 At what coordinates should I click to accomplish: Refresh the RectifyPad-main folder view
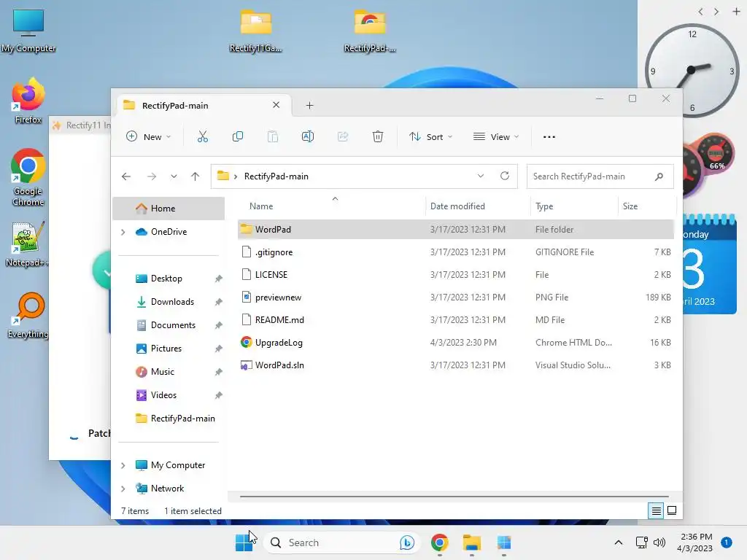click(505, 176)
